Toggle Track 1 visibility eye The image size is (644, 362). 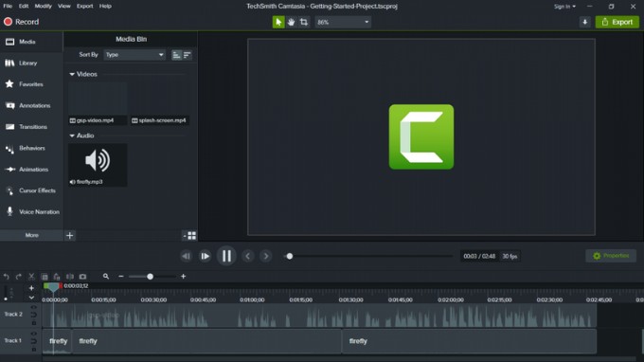[x=34, y=334]
